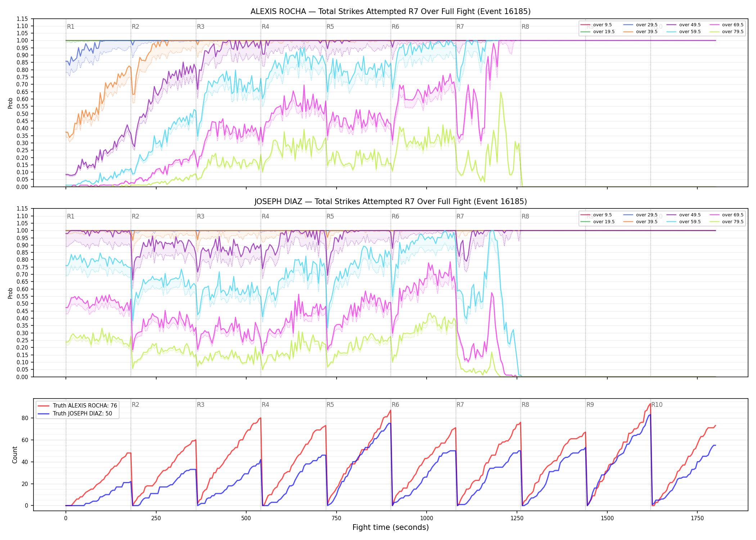756x540 pixels.
Task: Click the 1.15 tick on Diaz Prob axis
Action: pos(22,209)
